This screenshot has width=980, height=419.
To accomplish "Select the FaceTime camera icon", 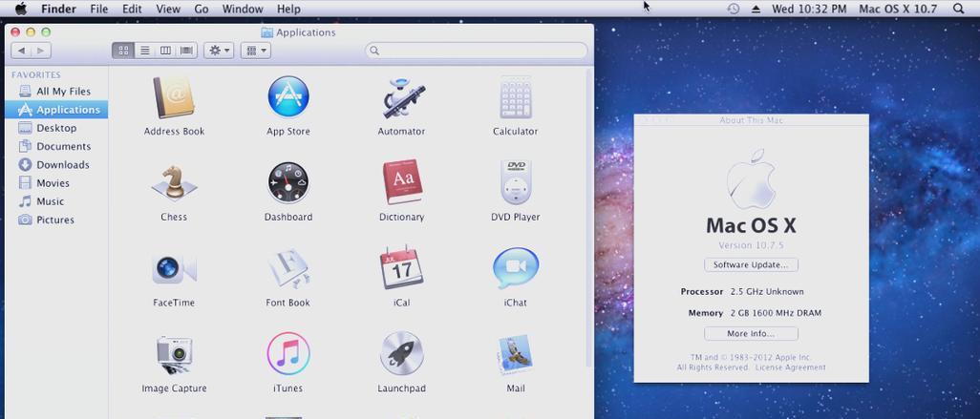I will pyautogui.click(x=174, y=268).
